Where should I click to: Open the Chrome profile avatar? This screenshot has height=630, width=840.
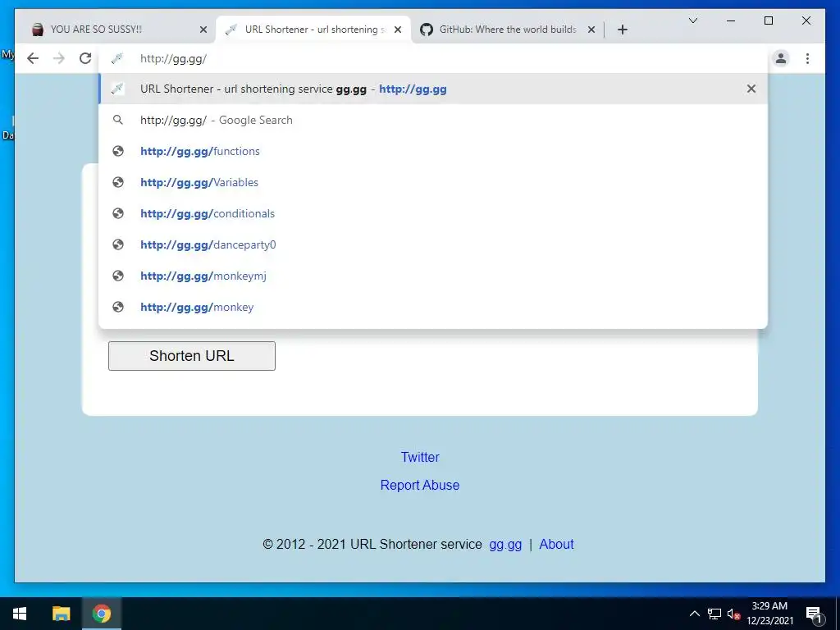781,58
